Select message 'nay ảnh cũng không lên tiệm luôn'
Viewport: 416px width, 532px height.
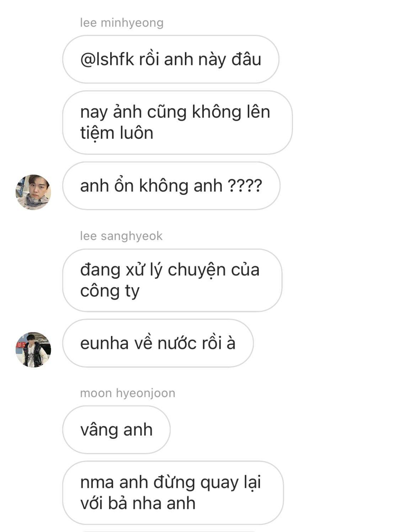coord(177,122)
